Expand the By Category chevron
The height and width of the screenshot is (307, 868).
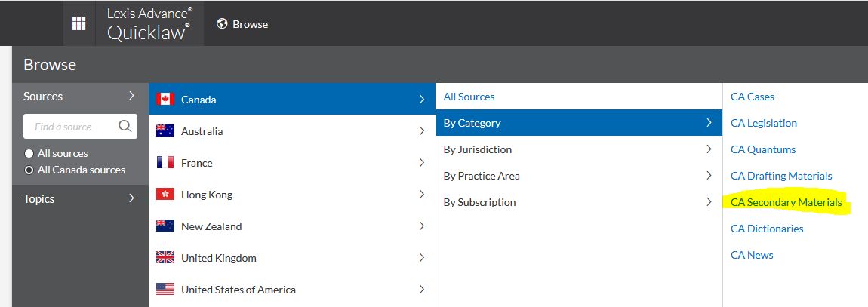click(x=709, y=123)
